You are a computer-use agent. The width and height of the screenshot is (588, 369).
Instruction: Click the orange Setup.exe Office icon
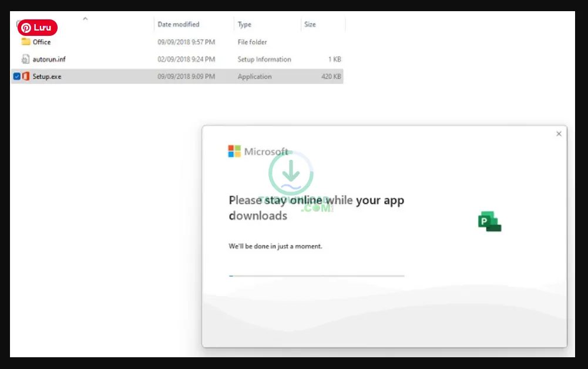point(26,76)
